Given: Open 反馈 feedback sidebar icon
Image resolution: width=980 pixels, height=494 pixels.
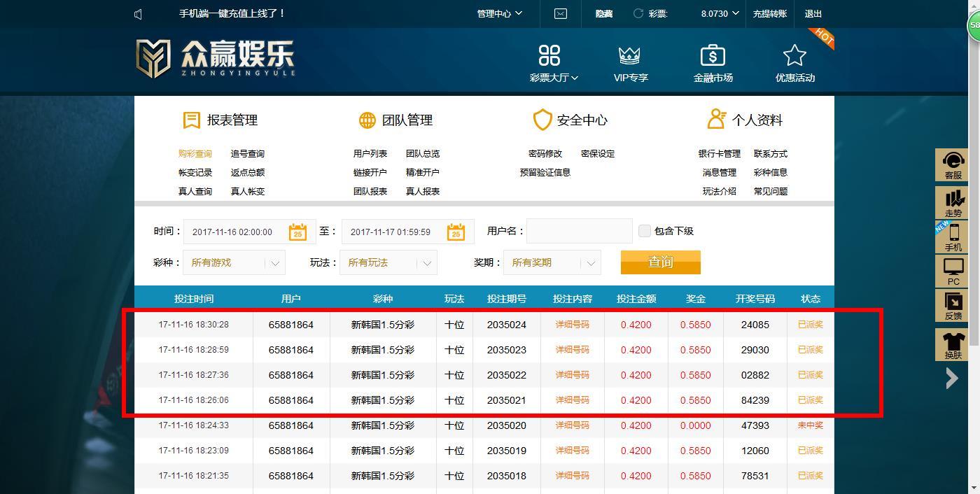Looking at the screenshot, I should (x=953, y=306).
